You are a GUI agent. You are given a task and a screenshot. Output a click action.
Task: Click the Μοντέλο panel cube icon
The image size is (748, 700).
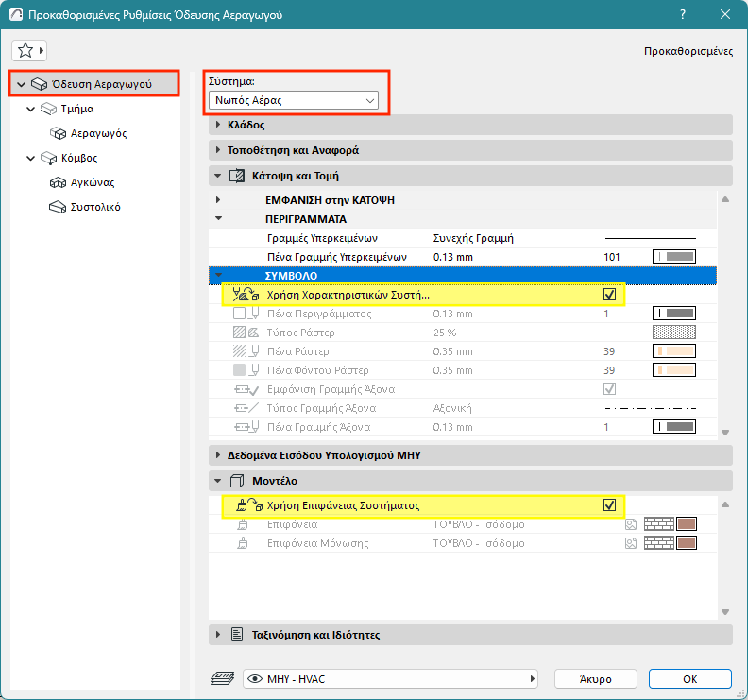coord(237,481)
